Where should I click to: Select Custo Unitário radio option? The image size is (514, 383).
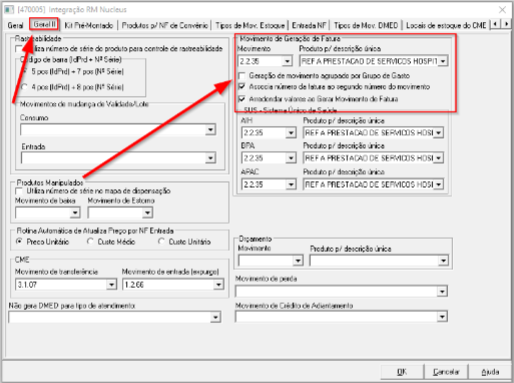pos(161,241)
